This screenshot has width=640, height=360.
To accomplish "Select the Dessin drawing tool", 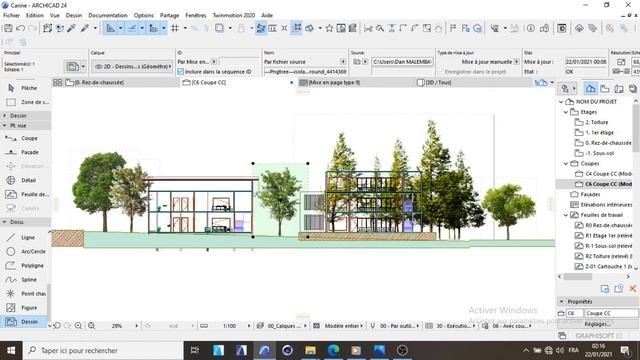I will point(24,322).
